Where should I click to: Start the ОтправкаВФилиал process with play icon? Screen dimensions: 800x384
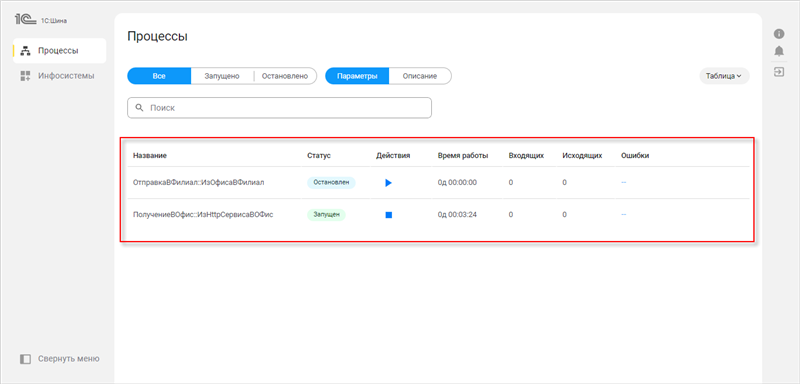(388, 183)
